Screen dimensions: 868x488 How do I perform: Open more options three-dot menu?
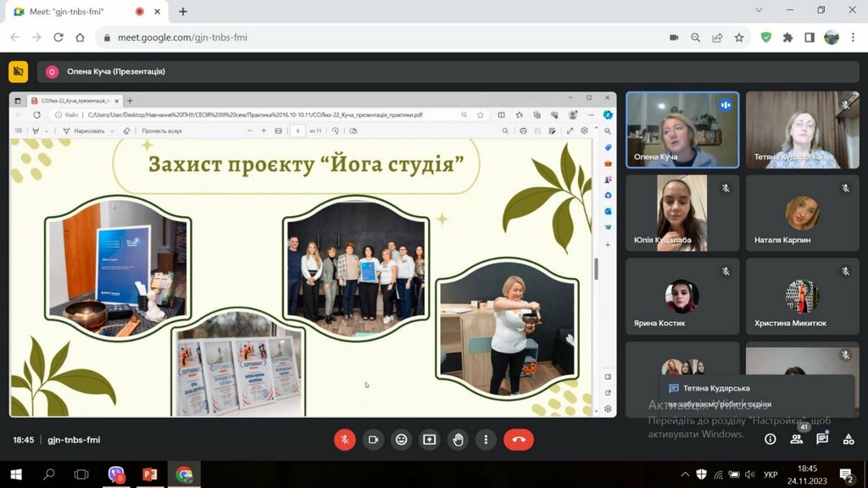pyautogui.click(x=486, y=440)
